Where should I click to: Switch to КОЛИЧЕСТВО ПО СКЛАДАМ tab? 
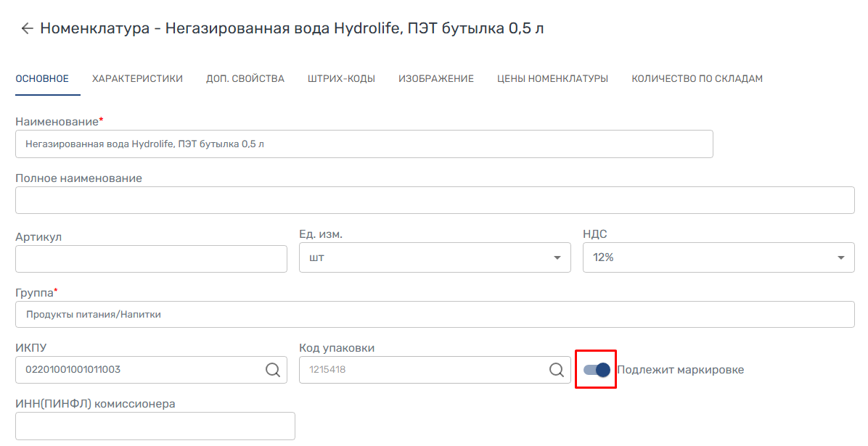pyautogui.click(x=697, y=78)
